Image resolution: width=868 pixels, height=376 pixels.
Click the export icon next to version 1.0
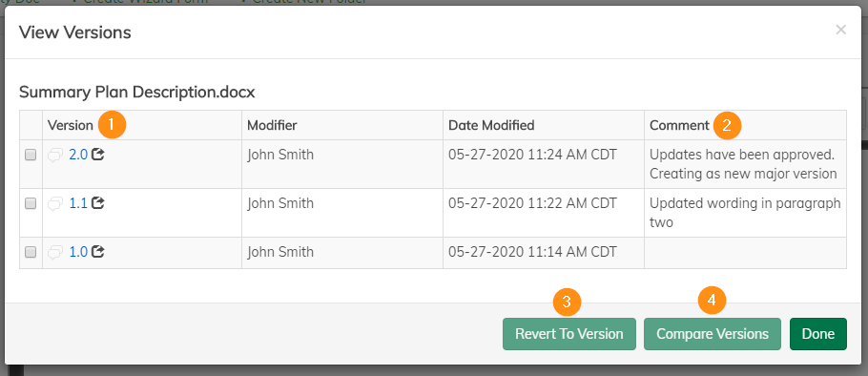pos(98,252)
